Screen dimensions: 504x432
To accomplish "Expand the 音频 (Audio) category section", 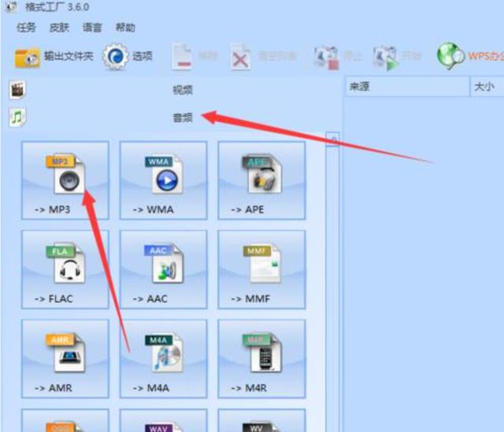I will click(173, 117).
